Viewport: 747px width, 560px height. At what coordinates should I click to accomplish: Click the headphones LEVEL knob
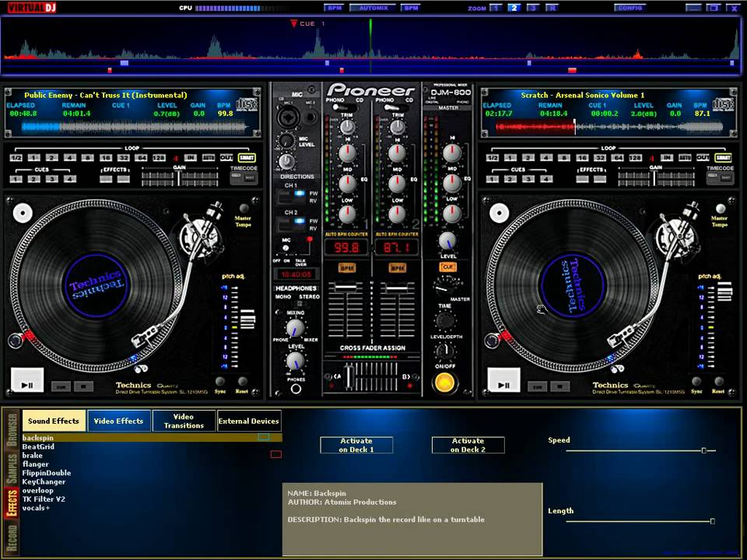[x=296, y=362]
